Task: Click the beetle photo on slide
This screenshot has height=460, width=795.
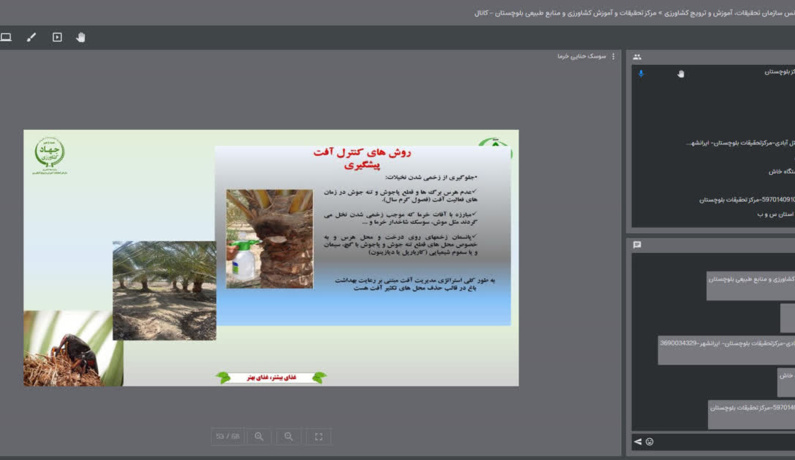Action: 73,348
